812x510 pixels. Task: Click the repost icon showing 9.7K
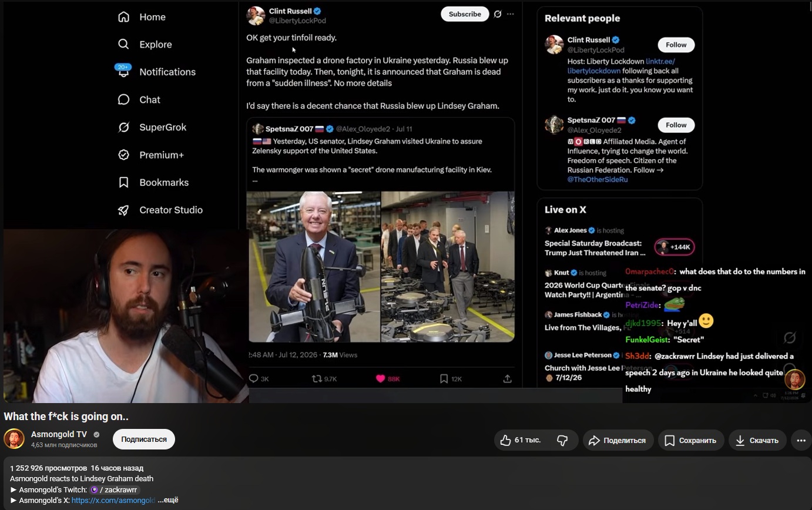pos(317,378)
